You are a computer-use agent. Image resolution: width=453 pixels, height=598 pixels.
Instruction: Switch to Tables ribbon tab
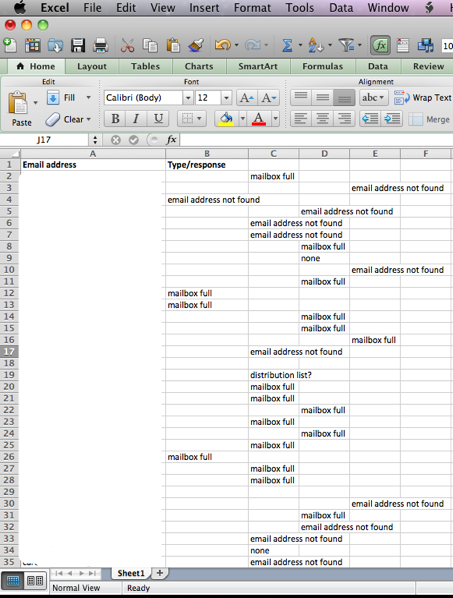pos(145,66)
